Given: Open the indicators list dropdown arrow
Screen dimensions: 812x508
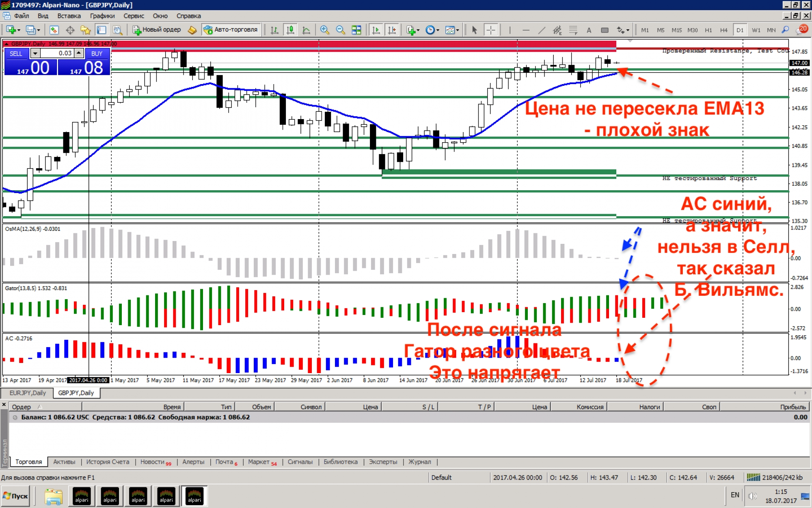Looking at the screenshot, I should [418, 30].
